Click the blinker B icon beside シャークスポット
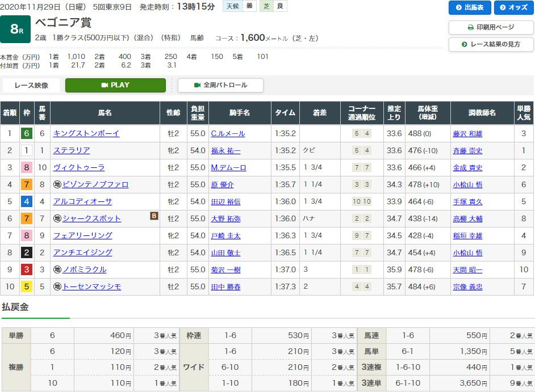This screenshot has width=535, height=392. 153,216
